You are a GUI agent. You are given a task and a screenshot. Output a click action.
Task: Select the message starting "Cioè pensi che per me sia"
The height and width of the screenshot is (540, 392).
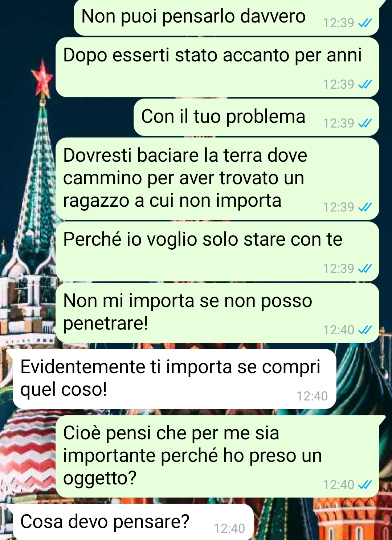click(x=217, y=456)
